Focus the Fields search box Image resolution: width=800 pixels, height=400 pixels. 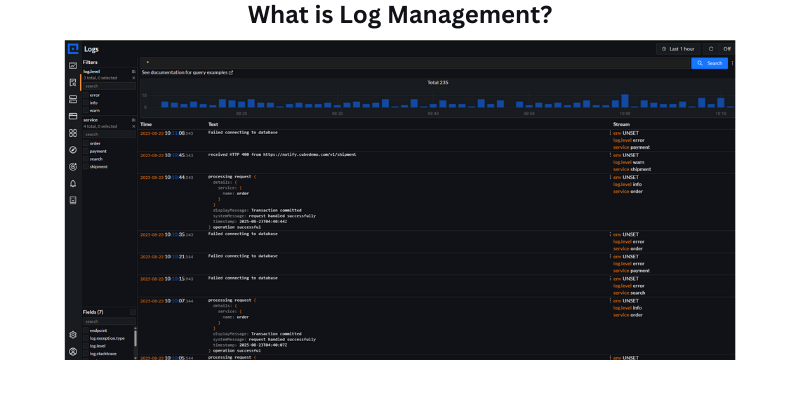click(109, 321)
